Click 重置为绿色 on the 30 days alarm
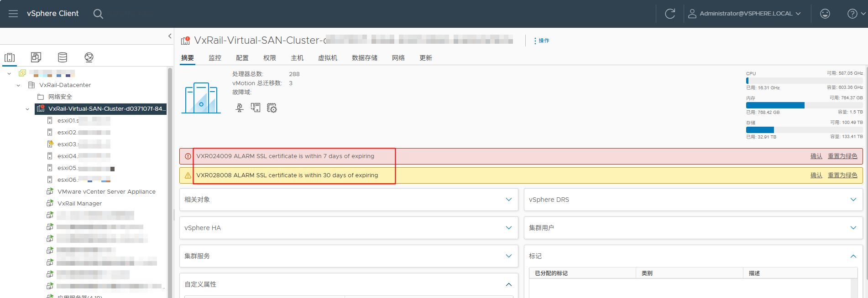 [x=842, y=175]
